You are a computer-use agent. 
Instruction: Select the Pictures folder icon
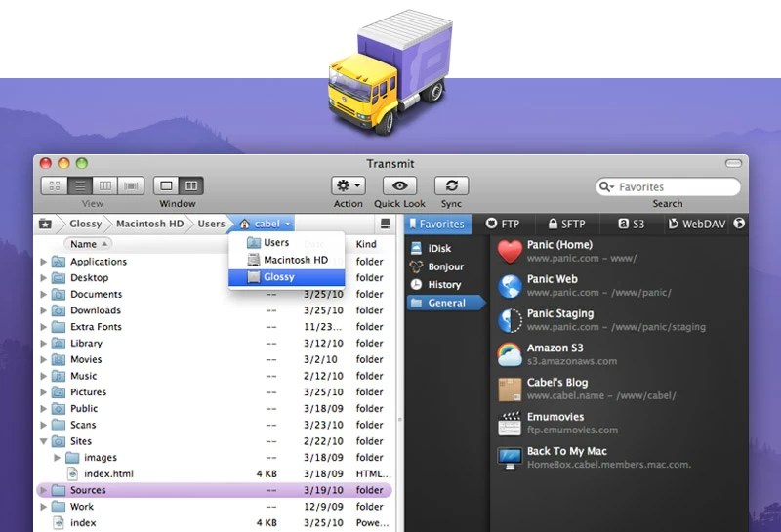click(59, 392)
